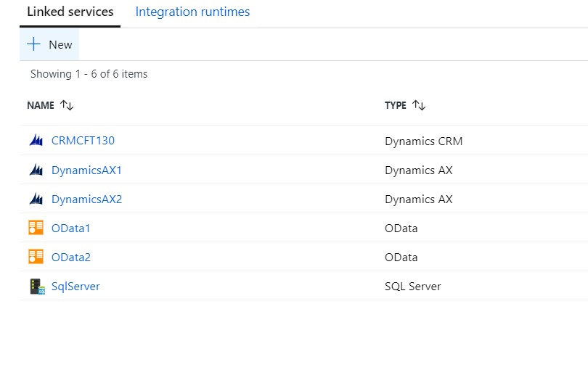The image size is (588, 370).
Task: Sort by NAME using its arrow icon
Action: (x=67, y=105)
